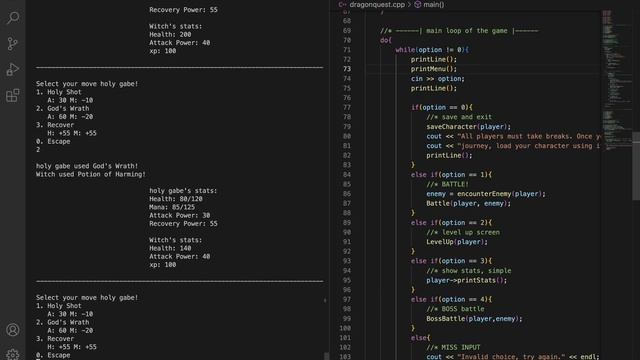Viewport: 640px width, 360px height.
Task: Click 'else if(option == 4){' line
Action: tap(451, 300)
